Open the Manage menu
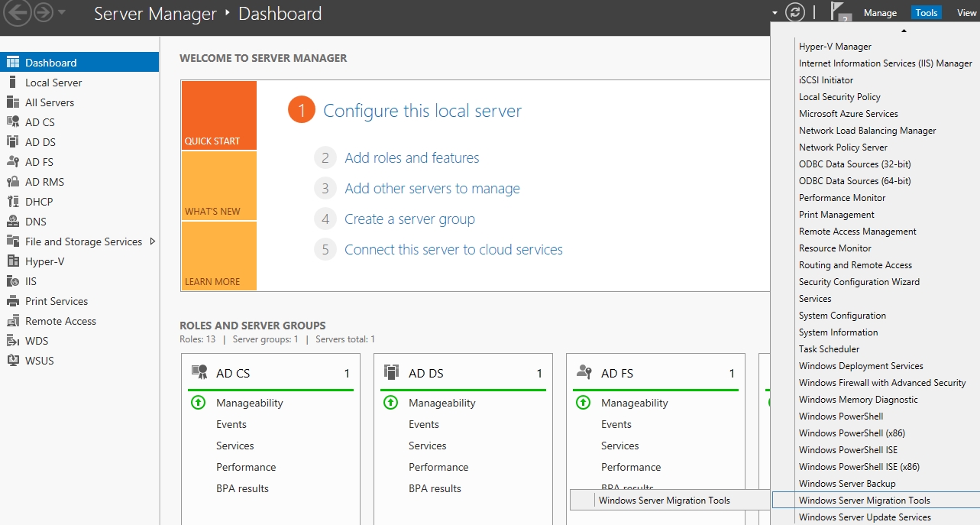Viewport: 980px width, 525px height. tap(880, 13)
